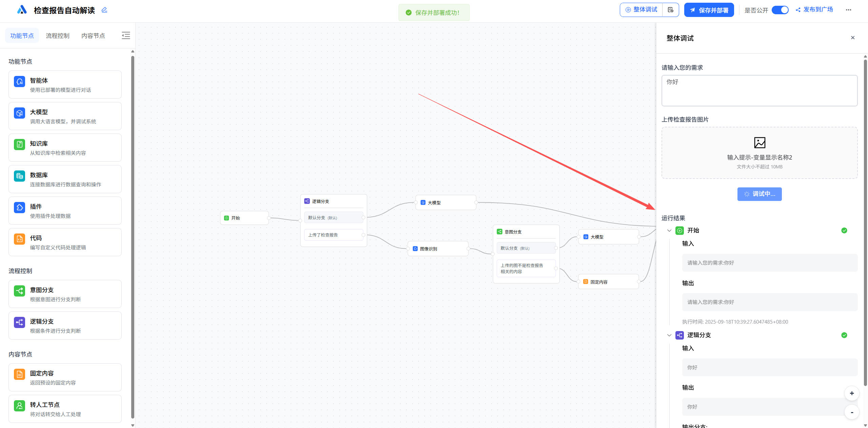Click the 请输入您的需求 text input field
868x428 pixels.
(759, 90)
